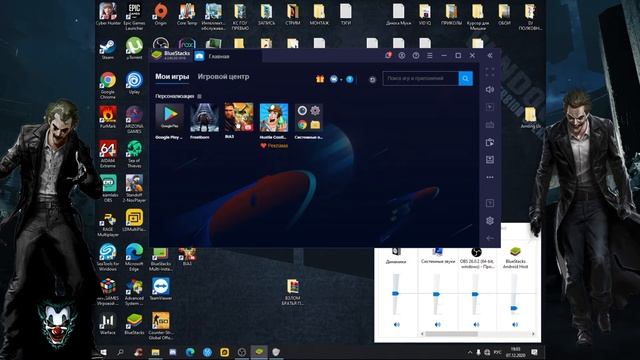The image size is (640, 360).
Task: Mute the Системные звуки speaker button
Action: pos(438,324)
